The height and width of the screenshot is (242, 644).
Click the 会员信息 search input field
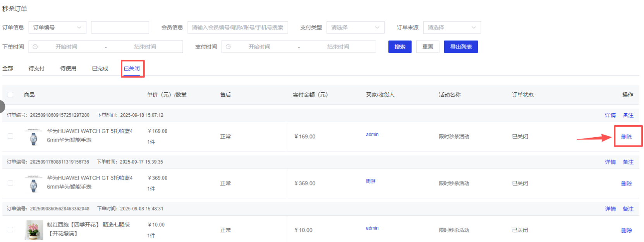237,28
